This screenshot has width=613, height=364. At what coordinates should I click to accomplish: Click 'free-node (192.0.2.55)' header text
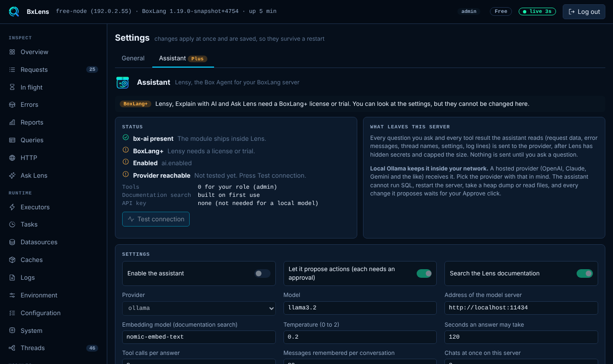(93, 11)
